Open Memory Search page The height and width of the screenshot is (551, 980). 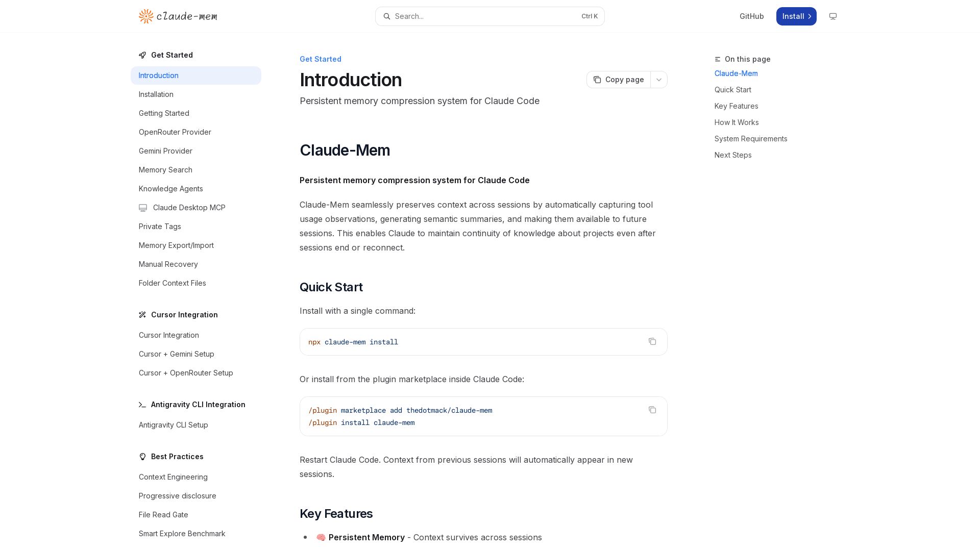point(196,170)
